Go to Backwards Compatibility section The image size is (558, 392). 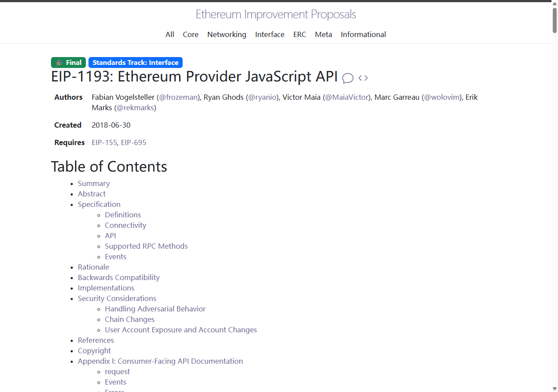tap(119, 277)
